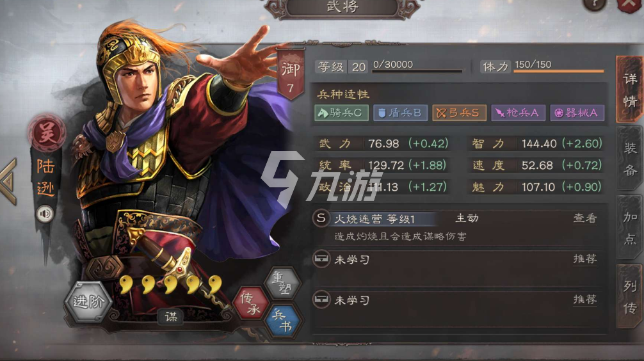The image size is (644, 361).
Task: Click 查看 for 火烧连营 skill
Action: point(585,218)
